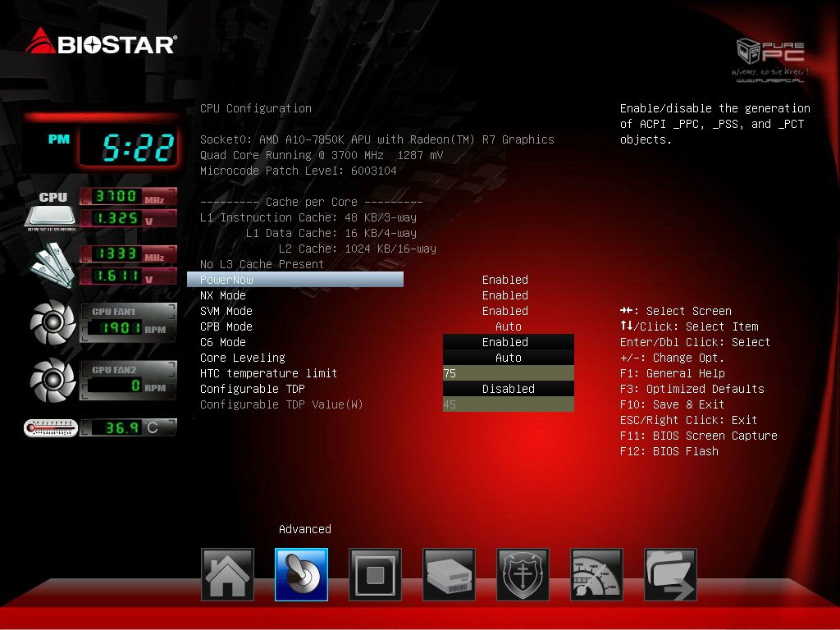This screenshot has width=840, height=630.
Task: Open the O.N.E. speedometer icon
Action: pyautogui.click(x=597, y=575)
